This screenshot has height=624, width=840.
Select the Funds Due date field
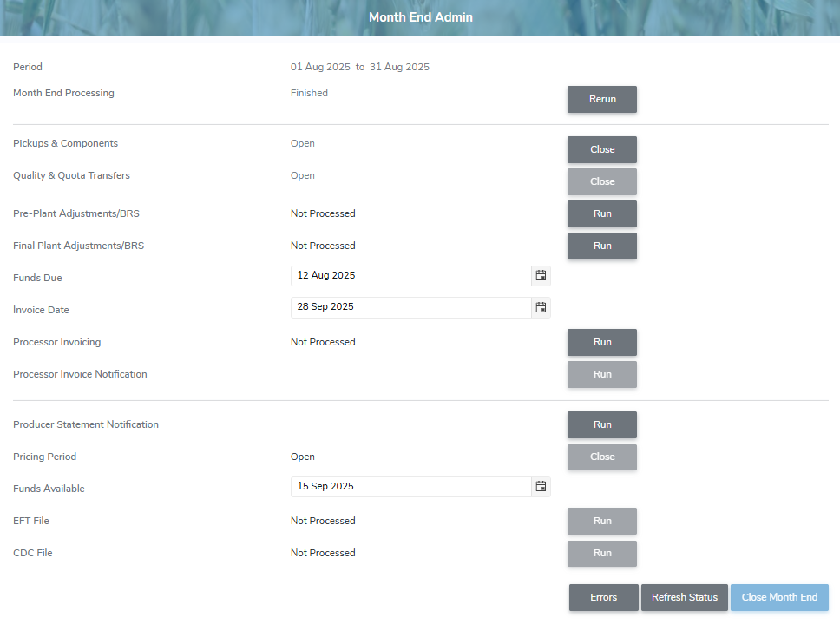408,275
